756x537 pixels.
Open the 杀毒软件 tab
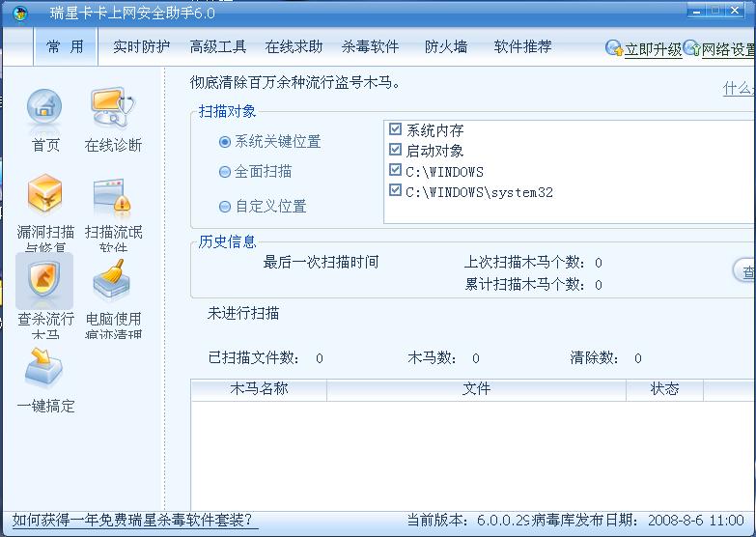(x=371, y=46)
